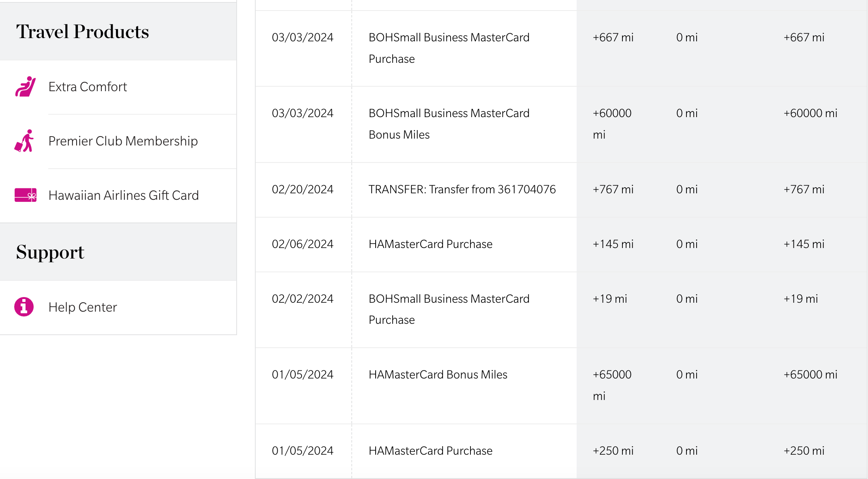
Task: Click the circular info icon under Support
Action: (x=24, y=307)
